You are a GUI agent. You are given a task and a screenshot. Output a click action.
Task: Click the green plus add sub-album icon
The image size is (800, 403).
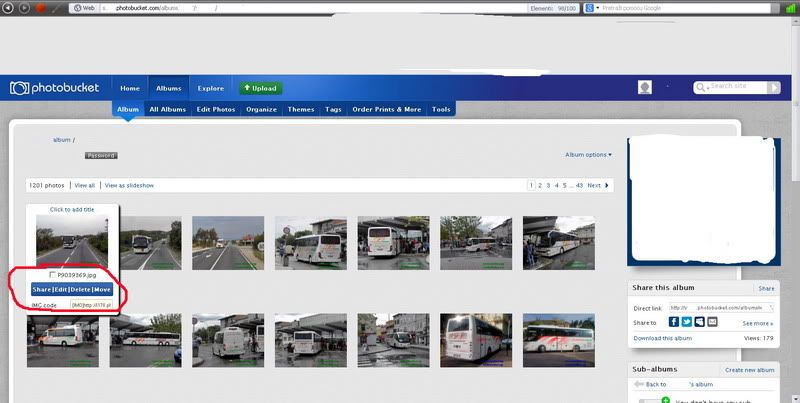(x=665, y=399)
